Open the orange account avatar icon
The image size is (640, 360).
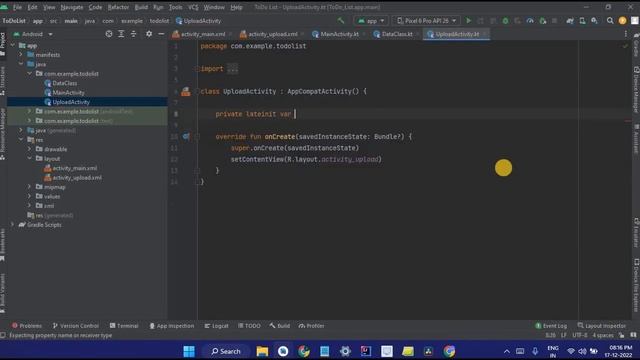622,20
